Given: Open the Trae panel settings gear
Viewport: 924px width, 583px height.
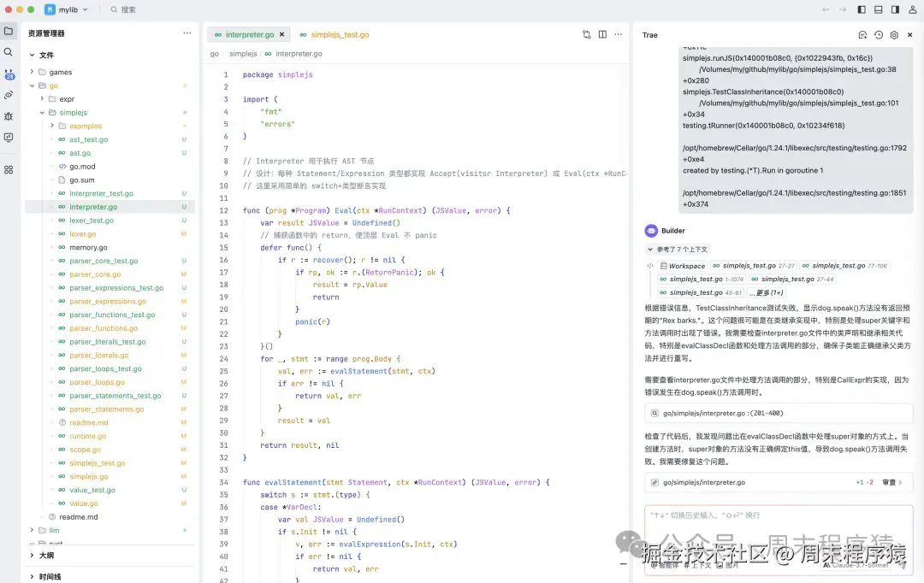Looking at the screenshot, I should tap(894, 35).
